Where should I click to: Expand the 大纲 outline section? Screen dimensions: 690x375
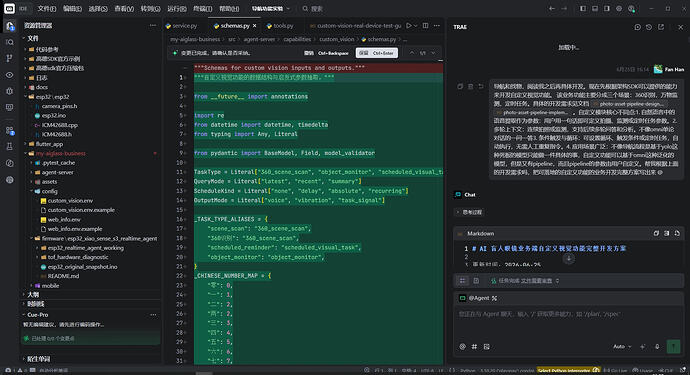click(x=33, y=294)
